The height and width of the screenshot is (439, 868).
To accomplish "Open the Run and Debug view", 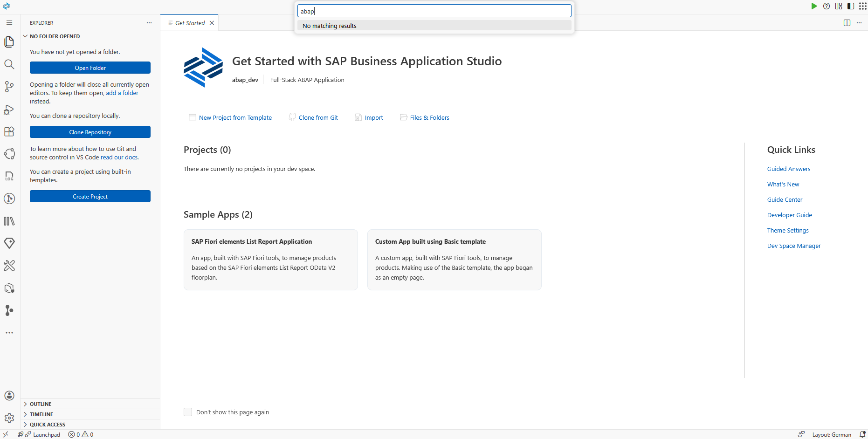I will click(9, 109).
